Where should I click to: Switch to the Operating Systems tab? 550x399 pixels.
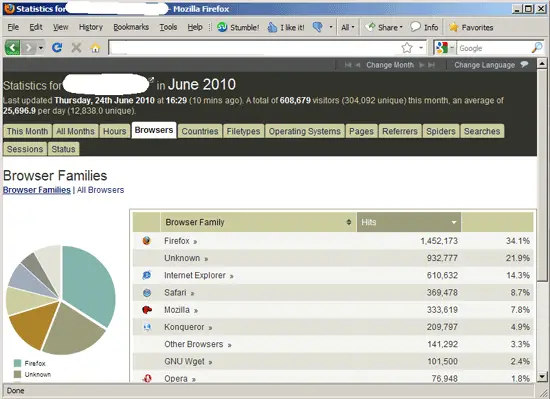pos(304,131)
